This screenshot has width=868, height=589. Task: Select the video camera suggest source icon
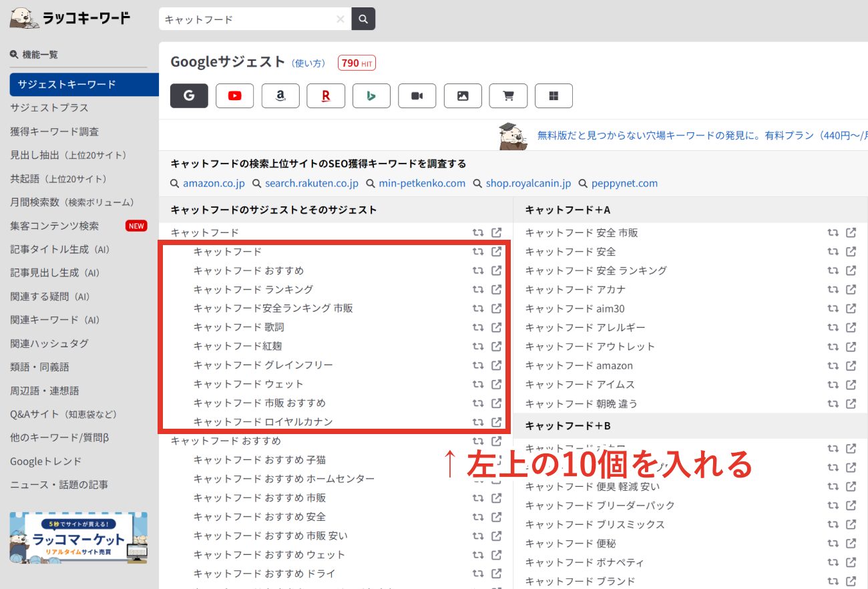417,95
